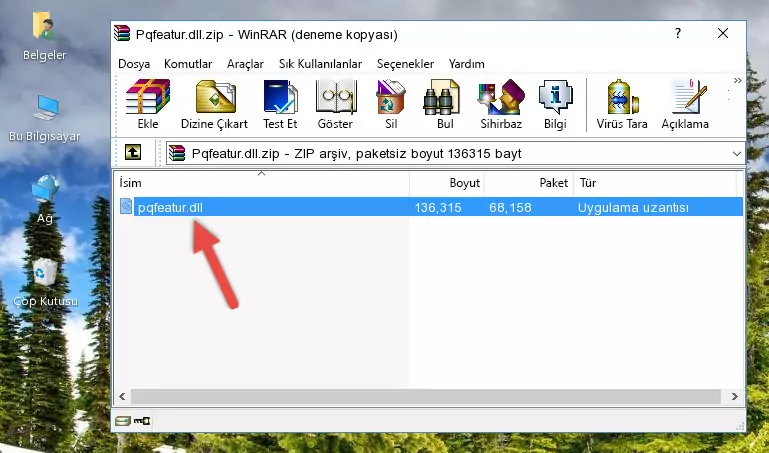This screenshot has width=769, height=453.
Task: Sort by the Tür column header
Action: [x=655, y=183]
